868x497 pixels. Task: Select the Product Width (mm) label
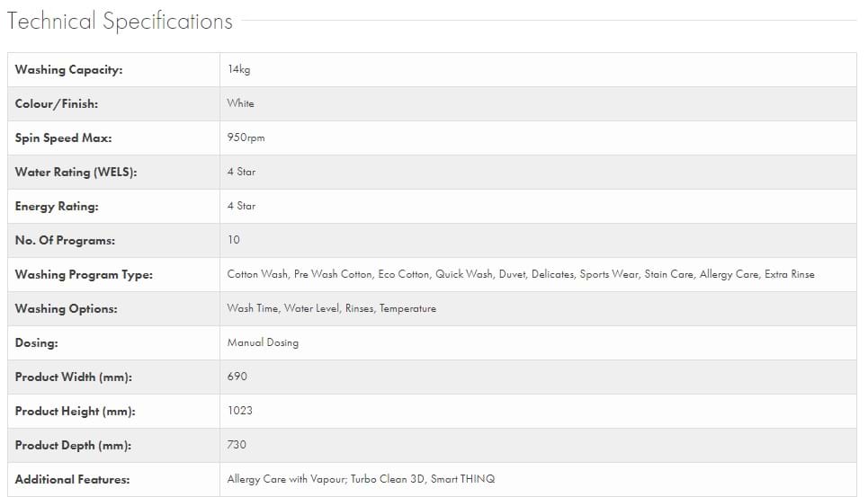[x=73, y=377]
